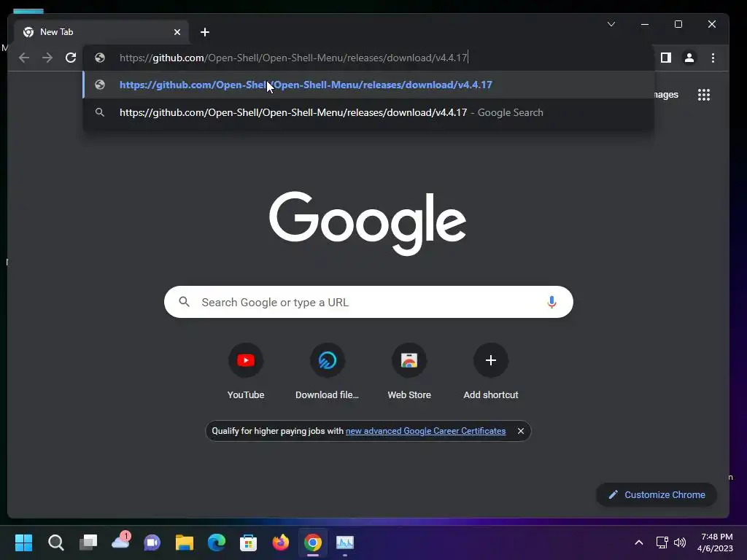Image resolution: width=747 pixels, height=560 pixels.
Task: Go forward using the forward arrow
Action: click(x=47, y=58)
